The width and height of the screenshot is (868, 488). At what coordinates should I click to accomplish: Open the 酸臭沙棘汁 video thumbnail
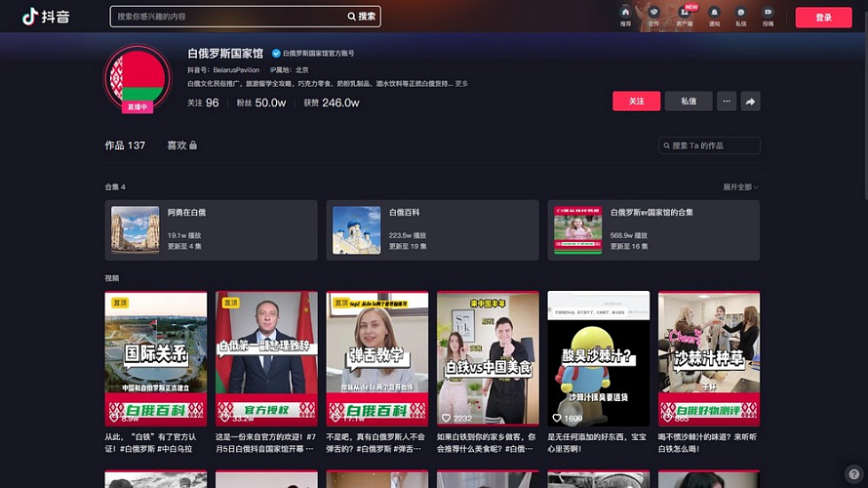click(598, 358)
